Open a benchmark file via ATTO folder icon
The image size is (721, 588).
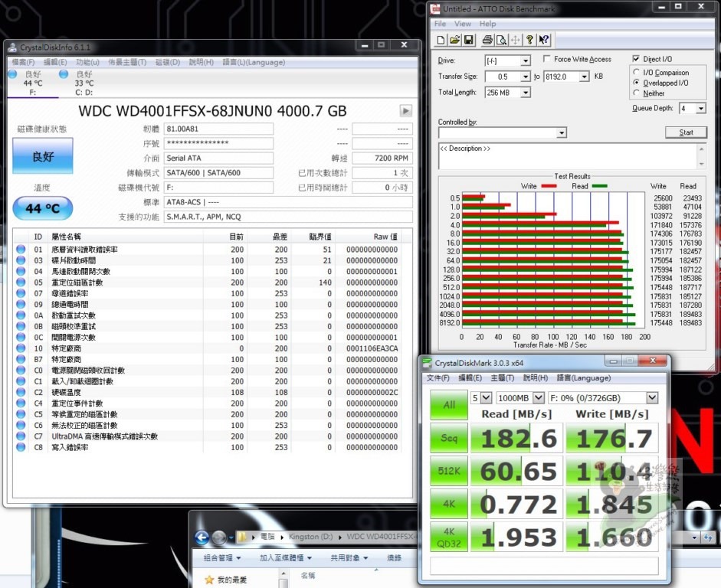point(455,40)
